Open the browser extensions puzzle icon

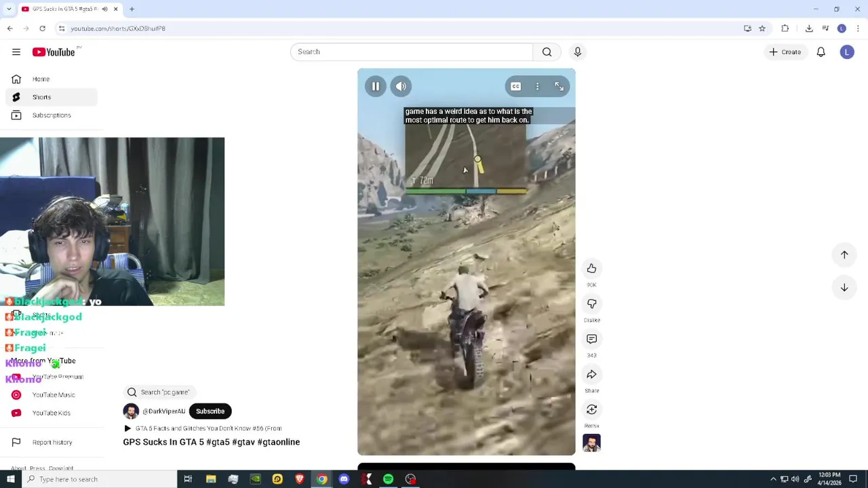(785, 28)
